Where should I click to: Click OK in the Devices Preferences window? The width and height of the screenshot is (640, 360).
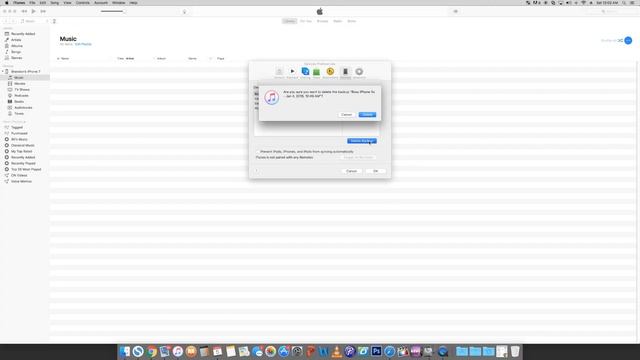(x=376, y=171)
